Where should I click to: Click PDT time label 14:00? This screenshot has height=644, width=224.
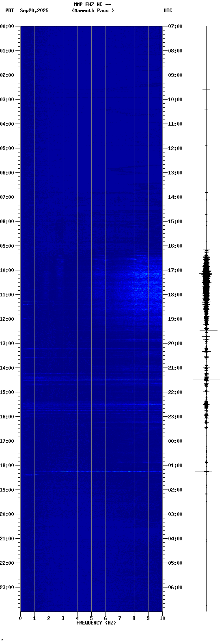point(7,368)
